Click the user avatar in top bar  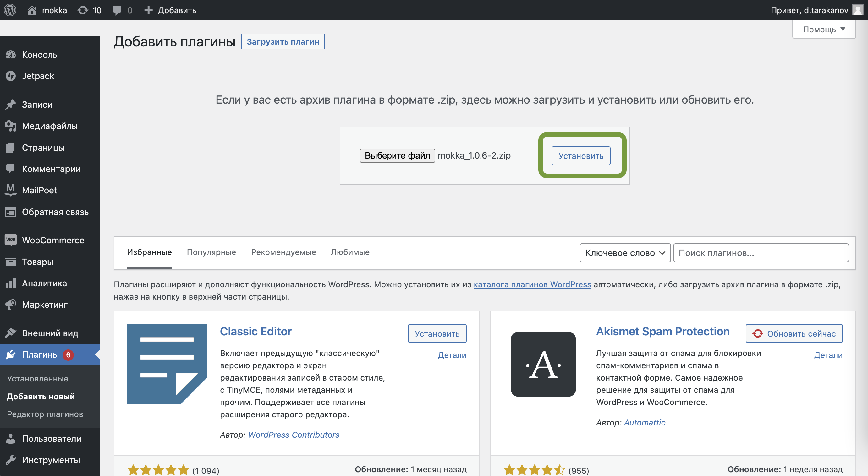pos(858,10)
